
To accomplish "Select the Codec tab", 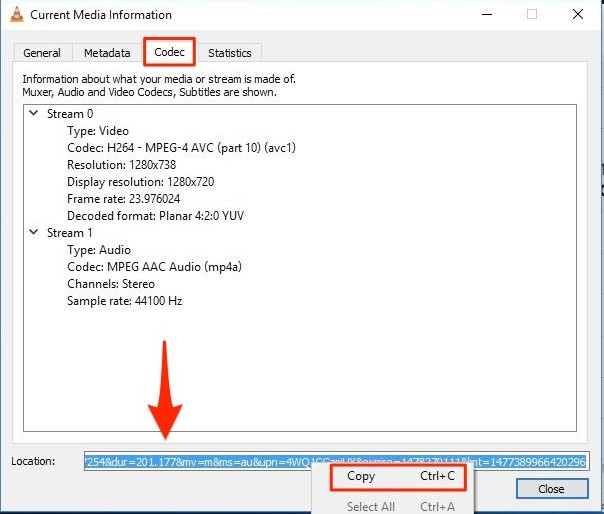I will point(169,52).
